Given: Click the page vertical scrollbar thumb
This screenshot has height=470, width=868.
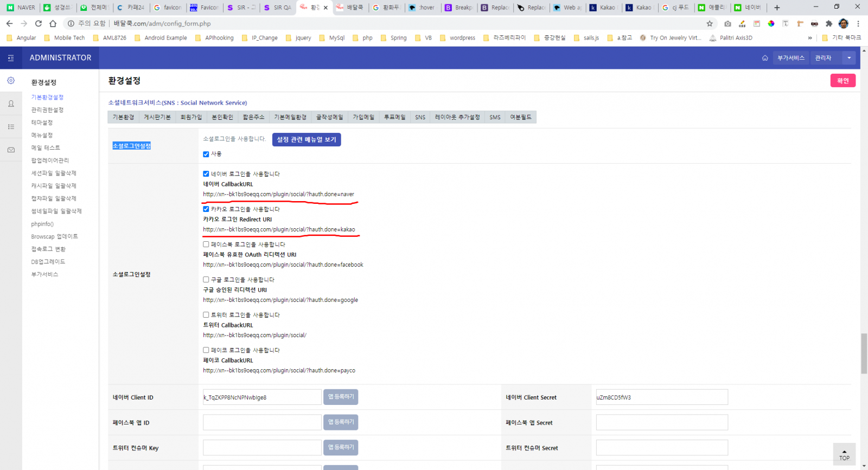Looking at the screenshot, I should coord(864,353).
